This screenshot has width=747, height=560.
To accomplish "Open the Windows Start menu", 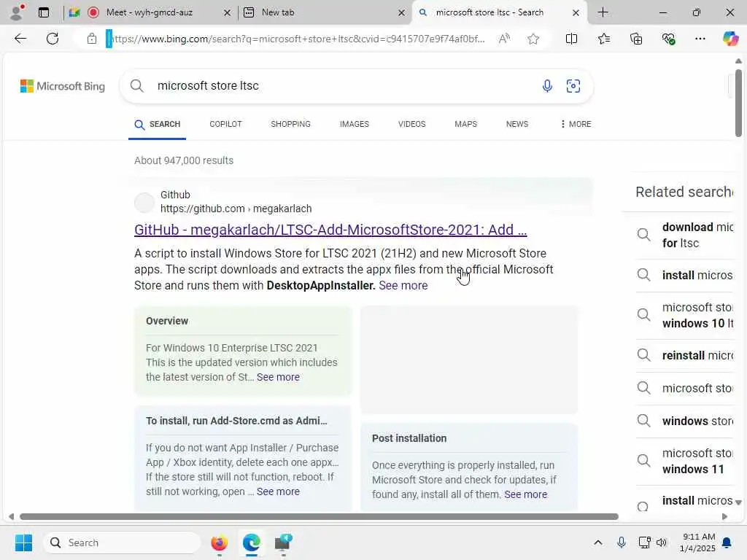I will click(x=23, y=542).
